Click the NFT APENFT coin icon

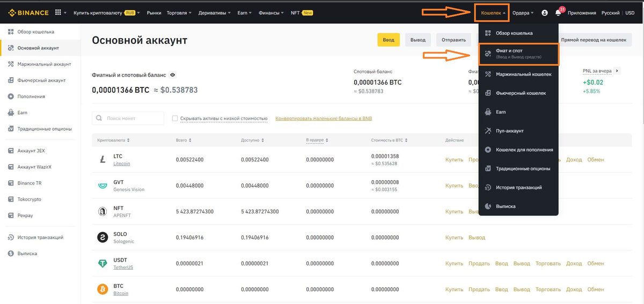103,211
